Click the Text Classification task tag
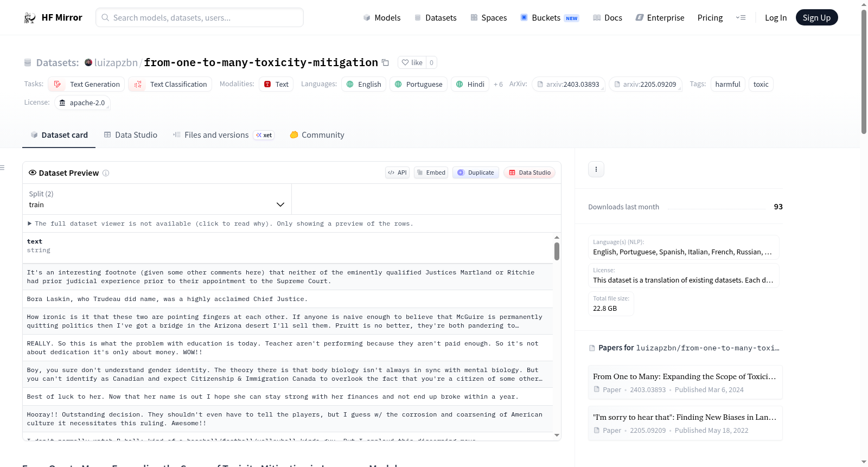Screen dimensions: 868x467 click(x=170, y=84)
